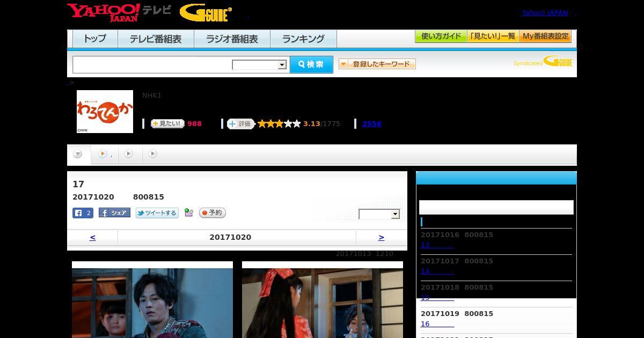The width and height of the screenshot is (644, 338).
Task: Expand the 登録したキーワード dropdown
Action: (x=377, y=64)
